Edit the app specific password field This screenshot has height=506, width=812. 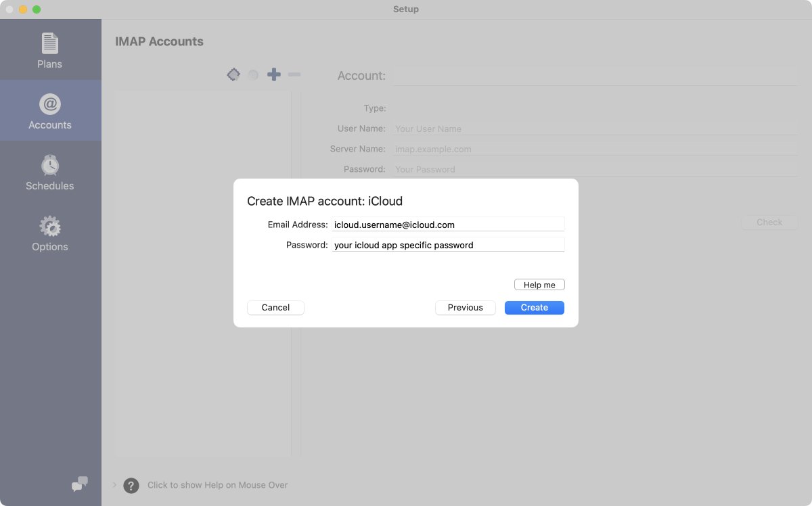tap(449, 245)
